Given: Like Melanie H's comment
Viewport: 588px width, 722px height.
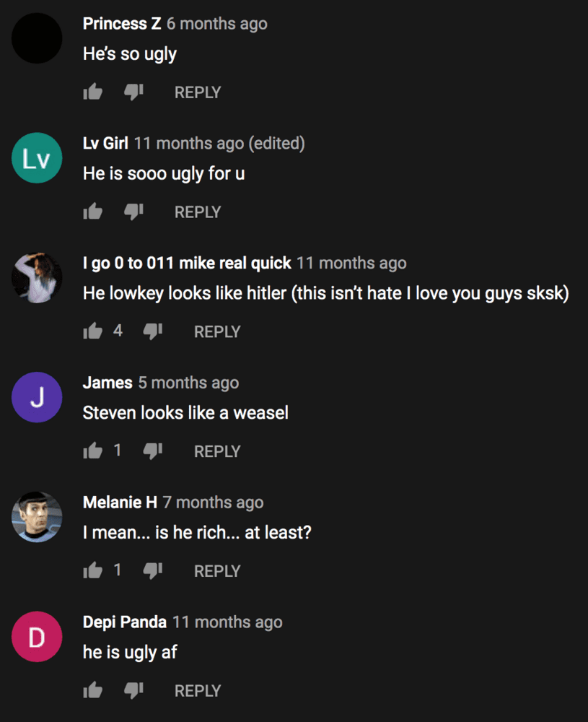Looking at the screenshot, I should tap(92, 570).
